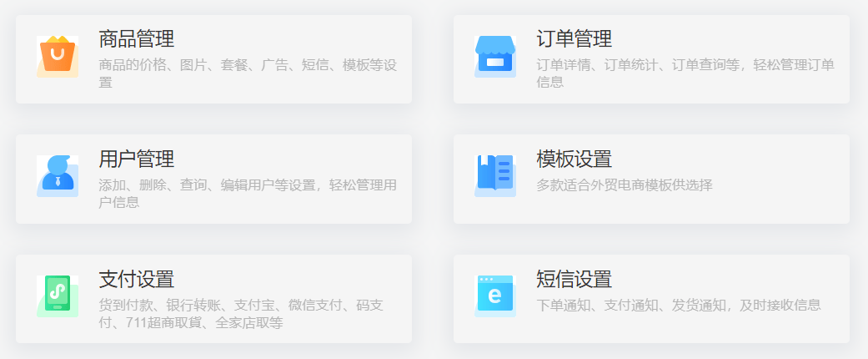The height and width of the screenshot is (359, 868).
Task: Click the orange shopping bag icon
Action: point(58,57)
